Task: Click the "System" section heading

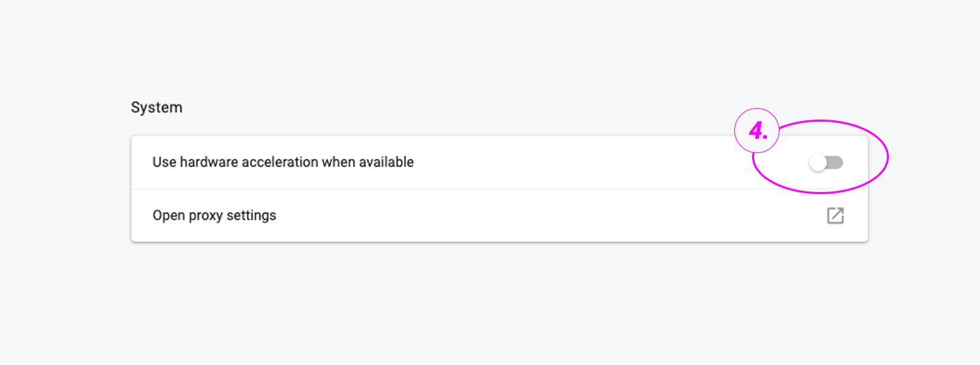Action: (157, 107)
